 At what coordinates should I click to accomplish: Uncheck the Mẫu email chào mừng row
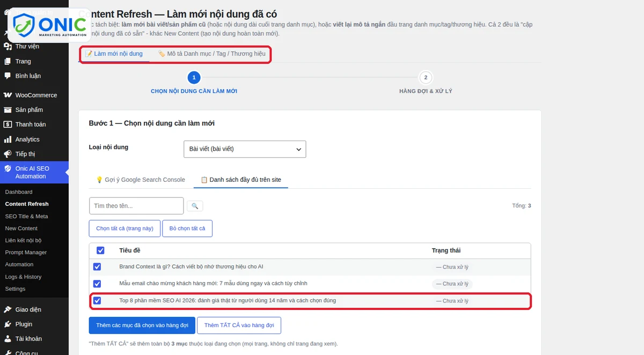[97, 284]
